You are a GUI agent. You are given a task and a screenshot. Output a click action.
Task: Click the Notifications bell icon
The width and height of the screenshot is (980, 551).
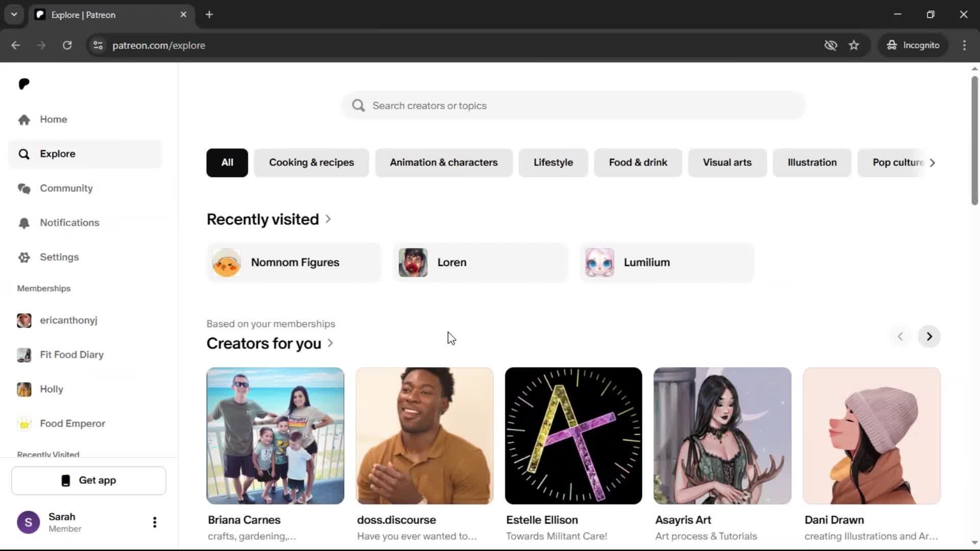click(x=24, y=223)
